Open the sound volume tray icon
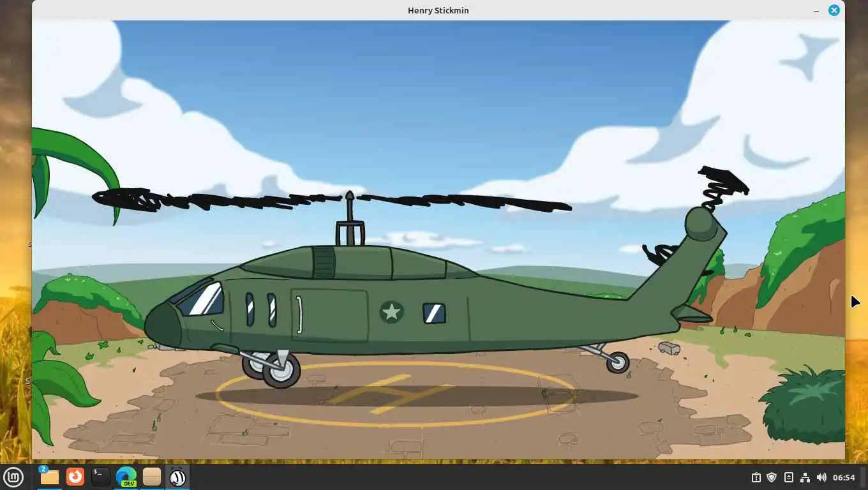Screen dimensions: 868x490 821,477
